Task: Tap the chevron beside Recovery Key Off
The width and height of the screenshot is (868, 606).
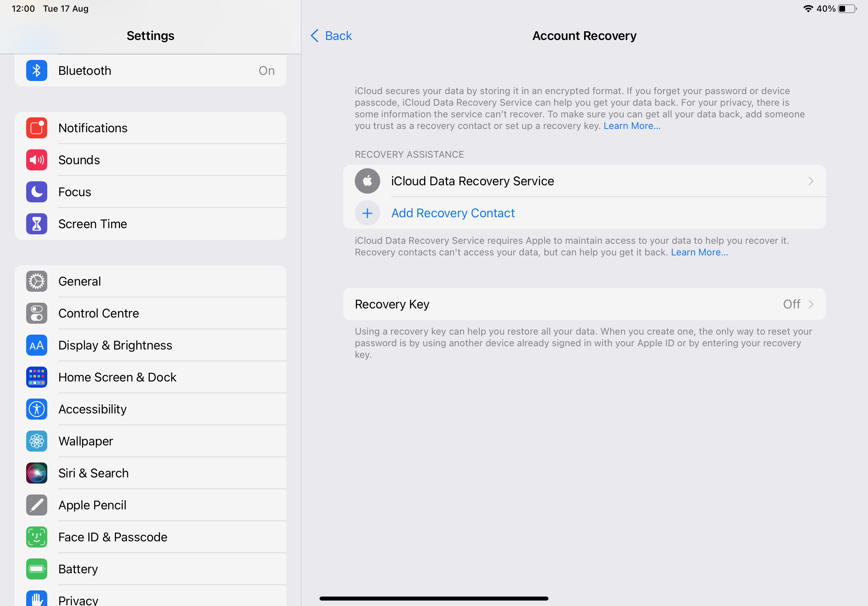Action: tap(811, 304)
